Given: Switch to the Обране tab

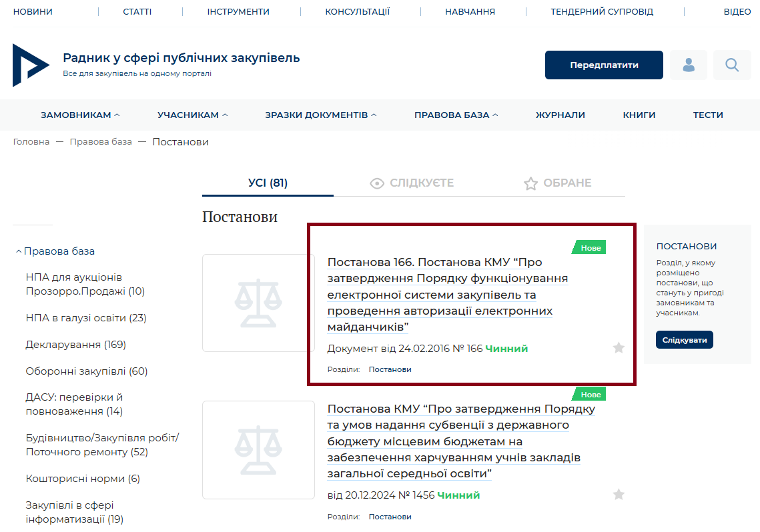Looking at the screenshot, I should click(558, 183).
